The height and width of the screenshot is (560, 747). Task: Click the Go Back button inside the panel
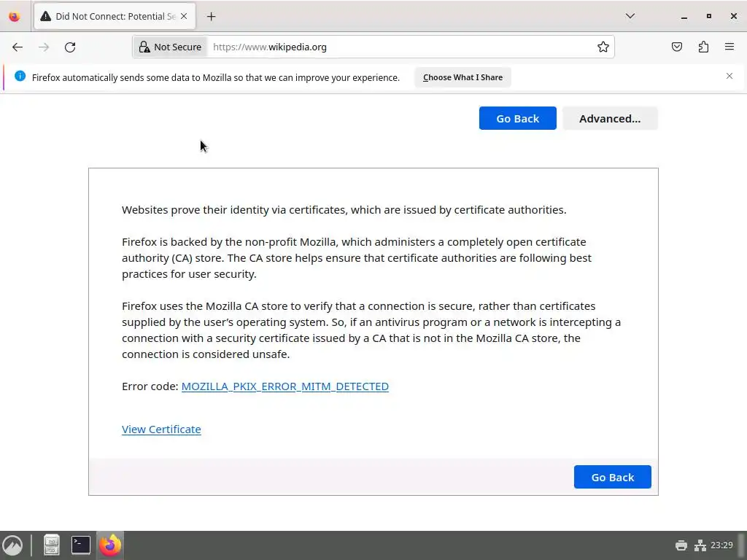tap(613, 477)
